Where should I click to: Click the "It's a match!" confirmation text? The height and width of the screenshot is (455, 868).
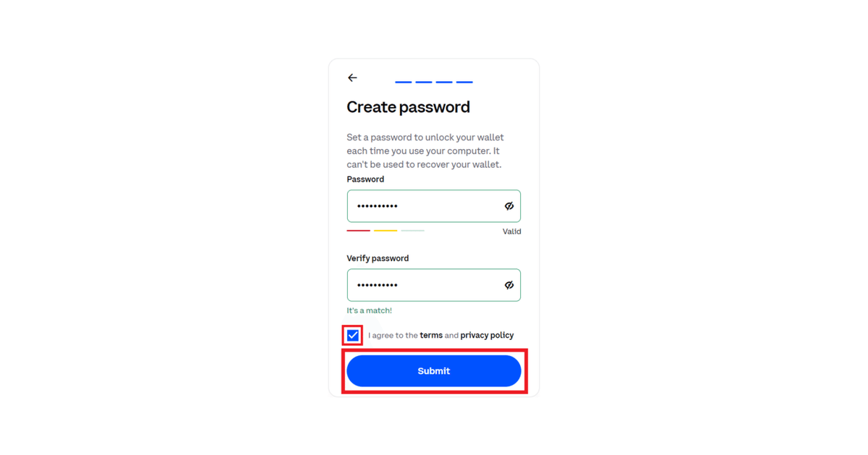point(370,310)
